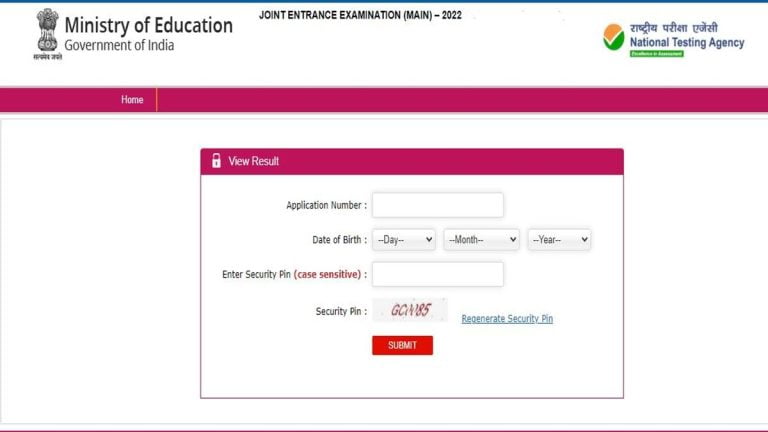Click the Ministry of Education emblem logo

click(x=48, y=33)
